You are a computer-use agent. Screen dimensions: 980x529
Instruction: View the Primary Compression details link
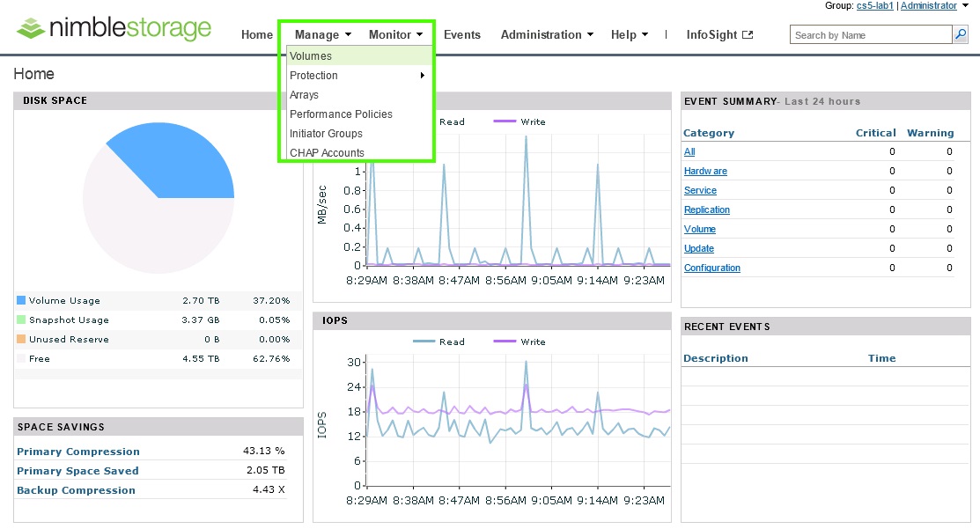coord(78,451)
